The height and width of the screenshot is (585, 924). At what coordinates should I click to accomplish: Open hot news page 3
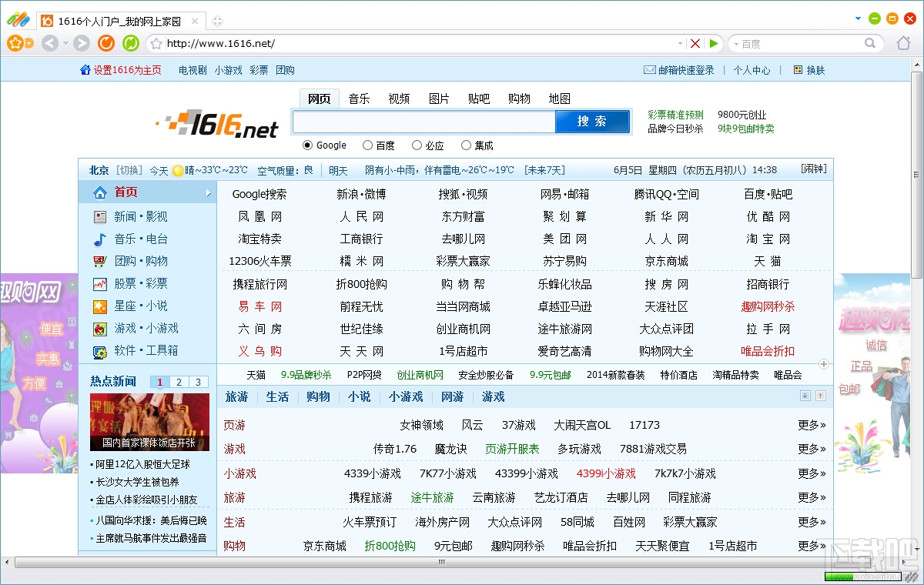[199, 382]
